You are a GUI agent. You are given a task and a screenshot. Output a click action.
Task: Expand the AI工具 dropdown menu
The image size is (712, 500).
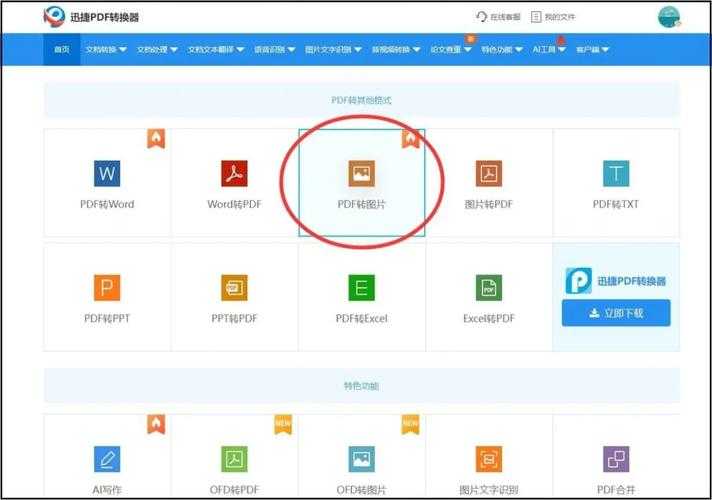pos(549,49)
